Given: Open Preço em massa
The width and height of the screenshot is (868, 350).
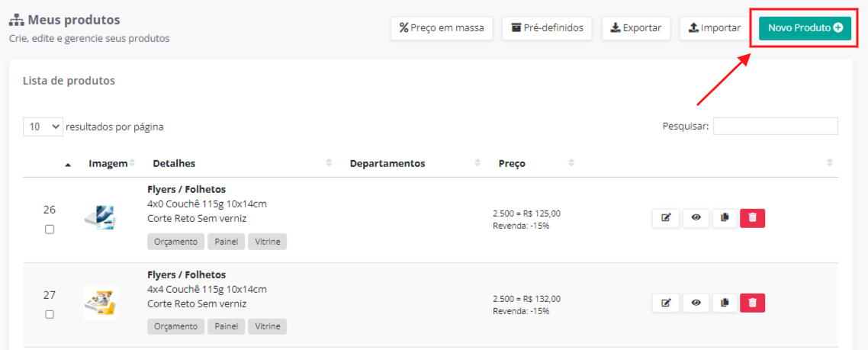Looking at the screenshot, I should pyautogui.click(x=442, y=28).
